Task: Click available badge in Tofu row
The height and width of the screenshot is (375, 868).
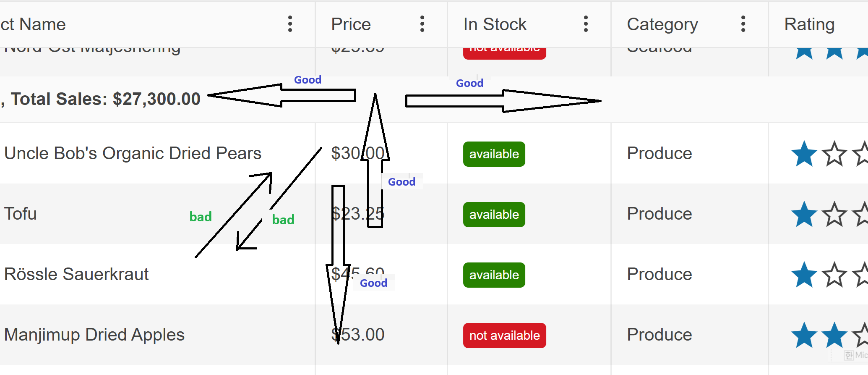Action: (494, 215)
